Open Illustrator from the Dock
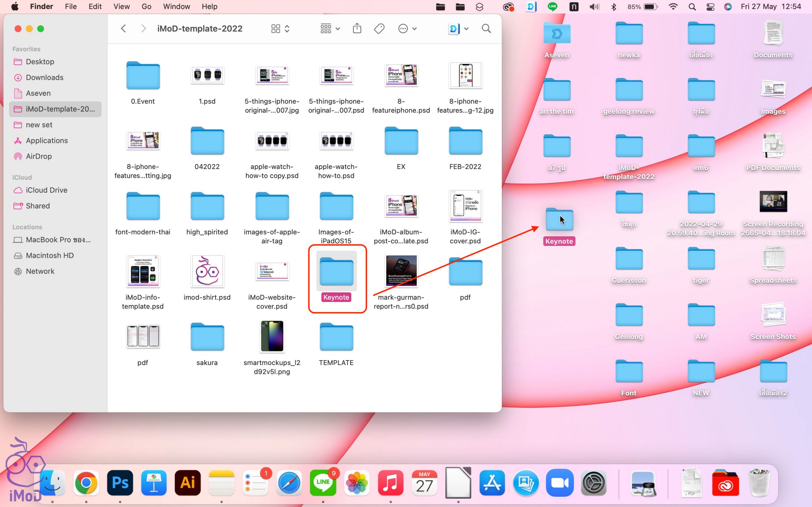 click(187, 483)
